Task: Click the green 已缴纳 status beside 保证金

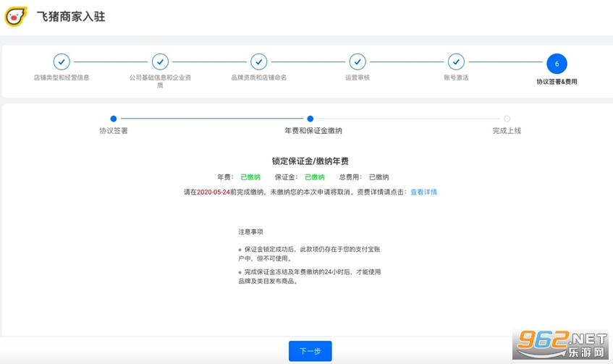Action: pos(314,177)
